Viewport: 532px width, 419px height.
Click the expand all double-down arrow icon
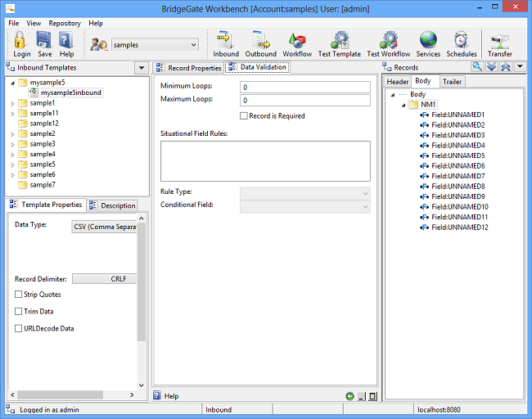491,67
